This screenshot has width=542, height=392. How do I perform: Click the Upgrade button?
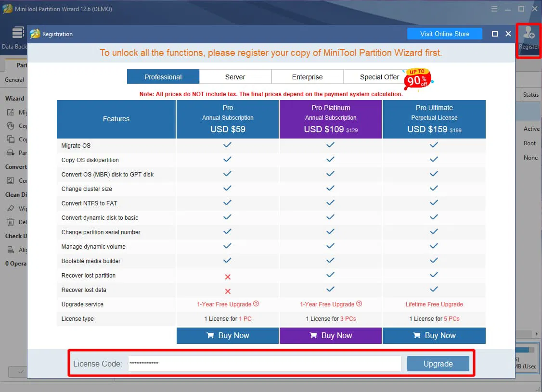click(x=438, y=364)
